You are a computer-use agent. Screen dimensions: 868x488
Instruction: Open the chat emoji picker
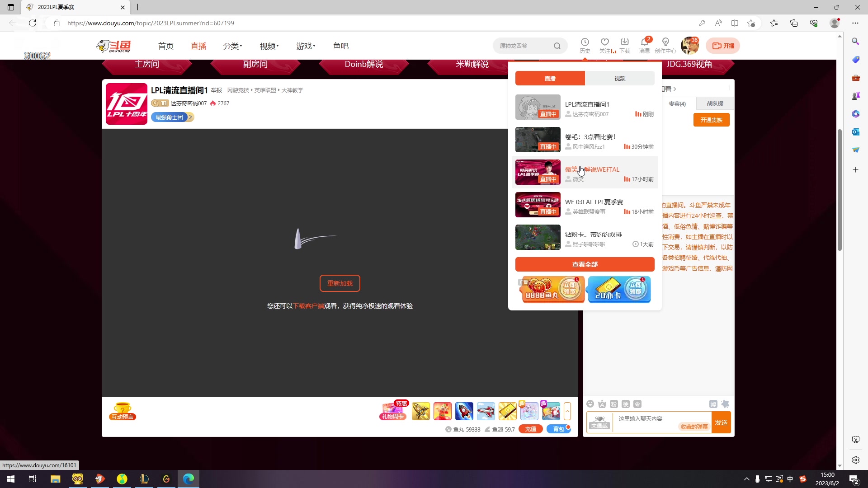590,404
